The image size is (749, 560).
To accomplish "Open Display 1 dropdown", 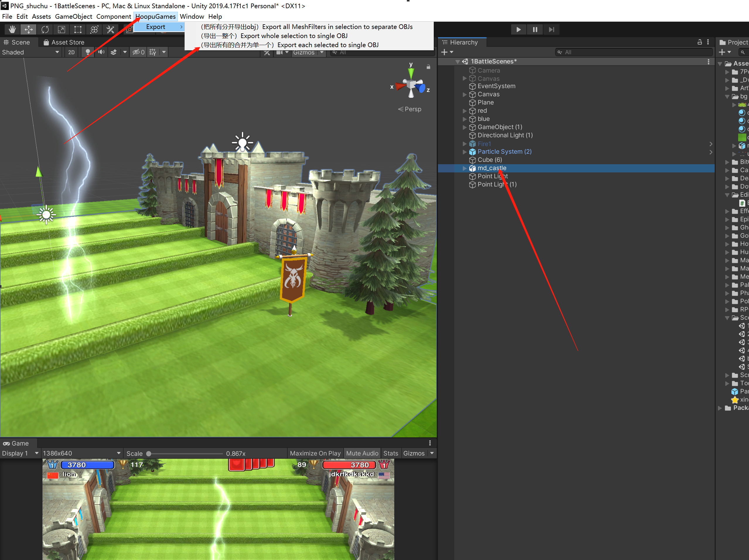I will tap(20, 453).
